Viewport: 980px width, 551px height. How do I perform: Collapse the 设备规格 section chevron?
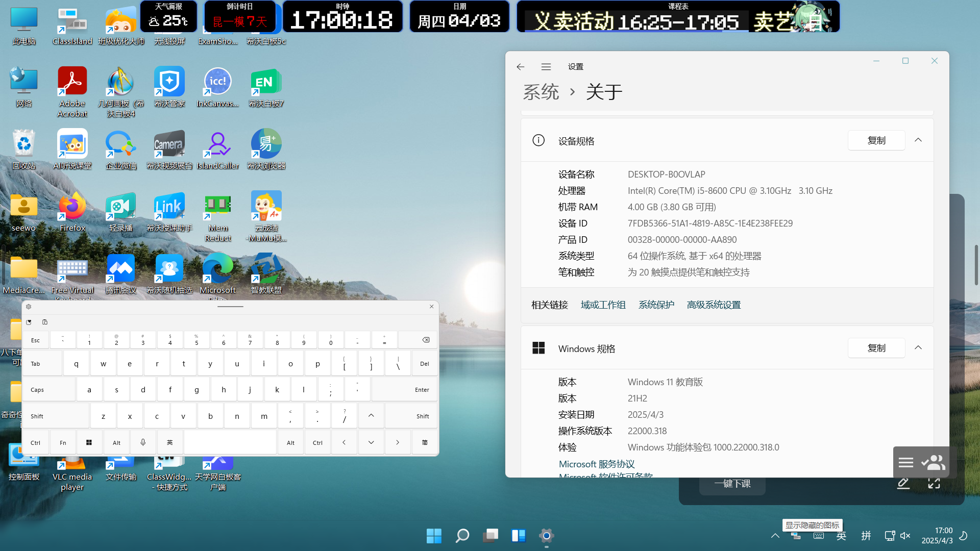point(918,140)
